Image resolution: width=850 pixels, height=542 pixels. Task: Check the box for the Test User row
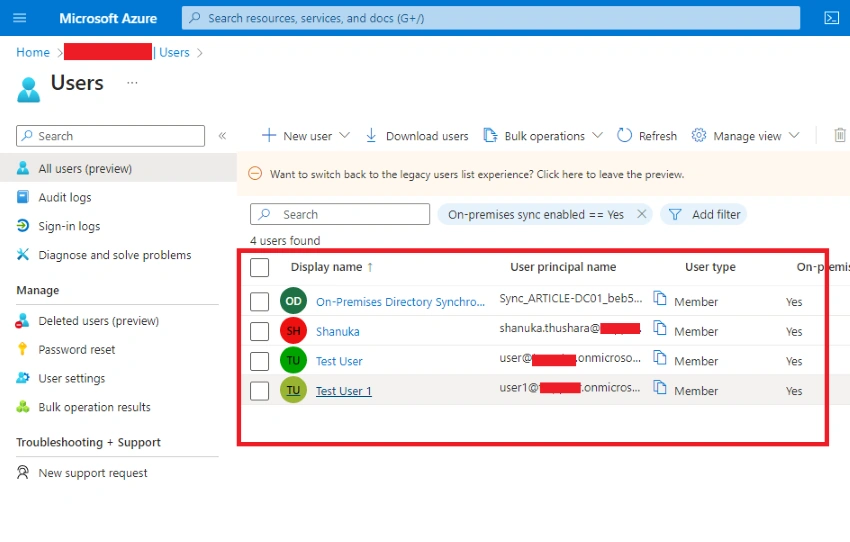pyautogui.click(x=260, y=361)
